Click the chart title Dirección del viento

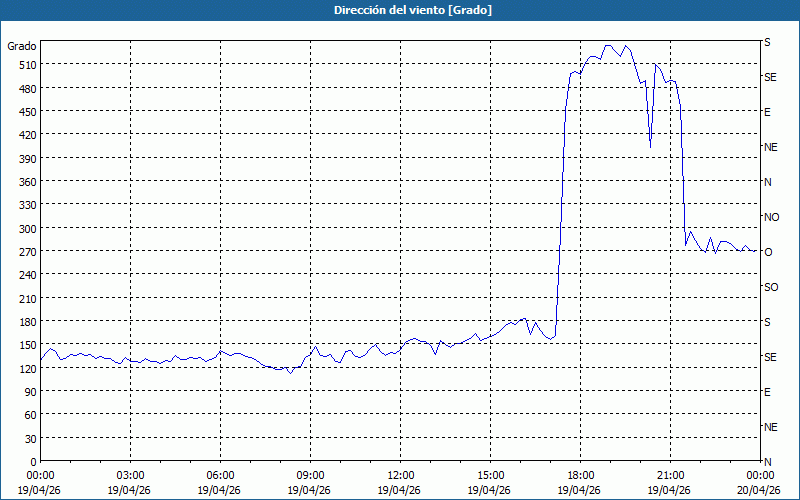coord(399,10)
